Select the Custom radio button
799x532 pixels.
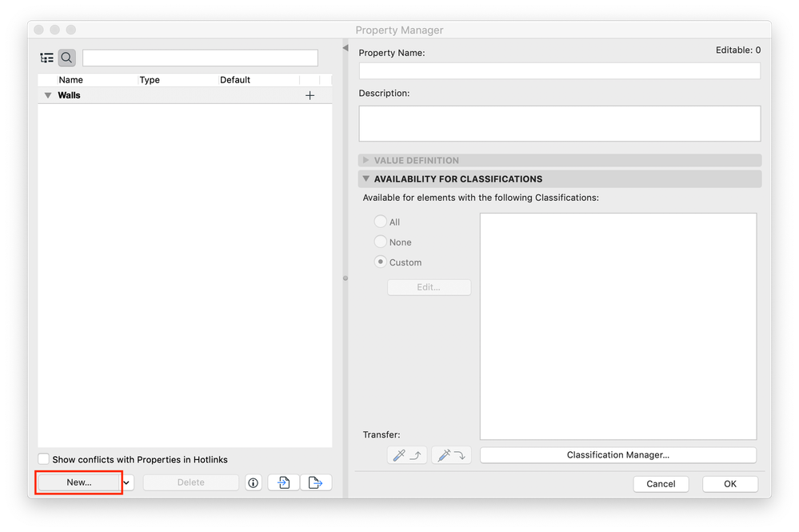click(x=380, y=262)
